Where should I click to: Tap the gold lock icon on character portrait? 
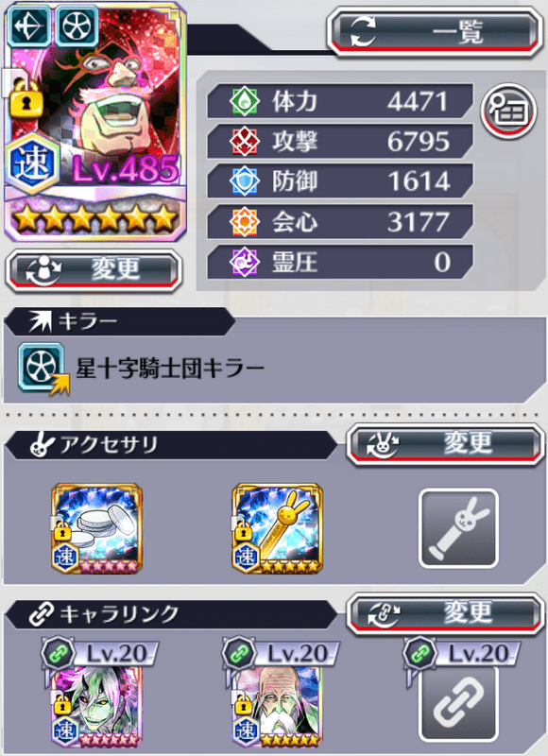(x=26, y=97)
